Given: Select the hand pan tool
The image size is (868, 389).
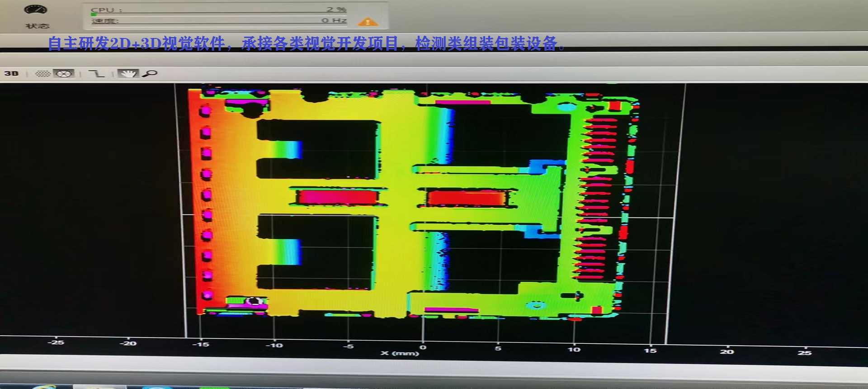Looking at the screenshot, I should point(128,73).
